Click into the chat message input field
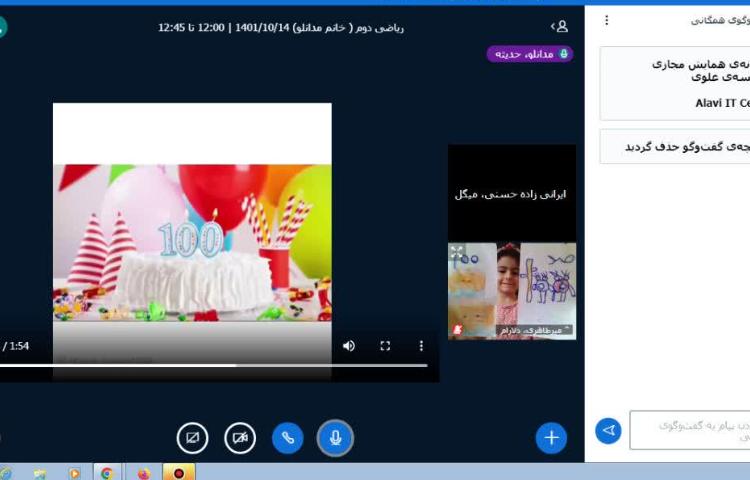 pyautogui.click(x=690, y=430)
